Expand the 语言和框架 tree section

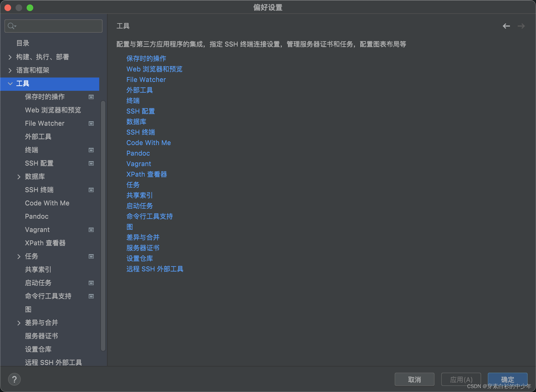pyautogui.click(x=10, y=70)
